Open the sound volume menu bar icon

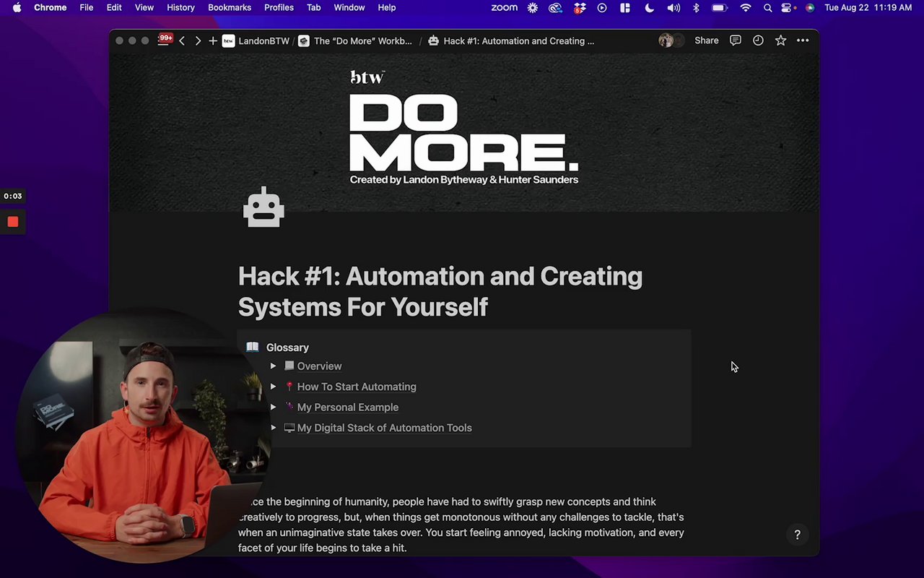coord(673,7)
